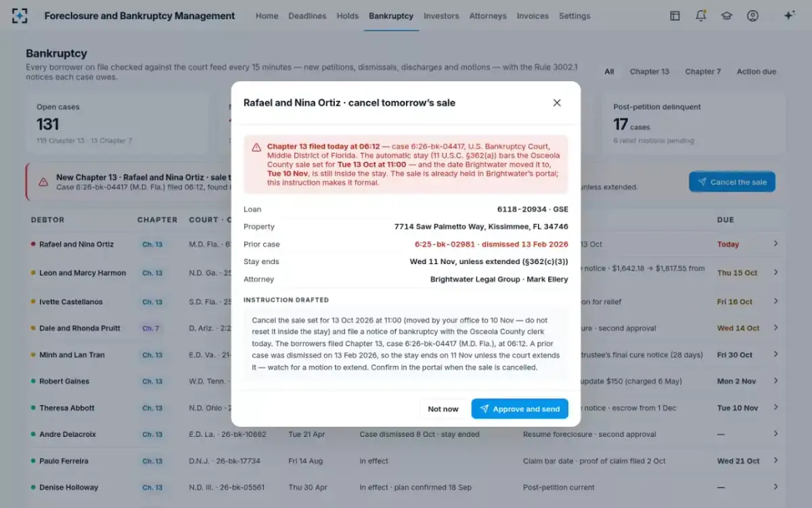Expand the Rafael and Nina Ortiz row chevron

[x=775, y=244]
